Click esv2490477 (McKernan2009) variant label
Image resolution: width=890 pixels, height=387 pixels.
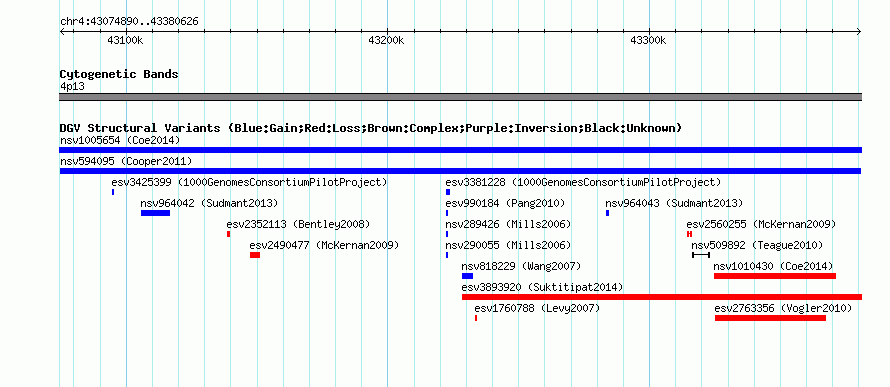click(x=325, y=246)
